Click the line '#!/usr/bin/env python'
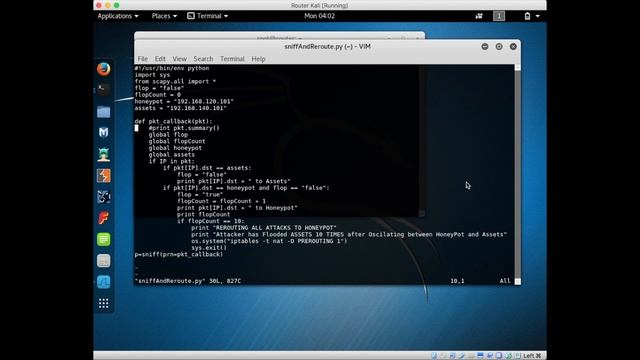 172,68
